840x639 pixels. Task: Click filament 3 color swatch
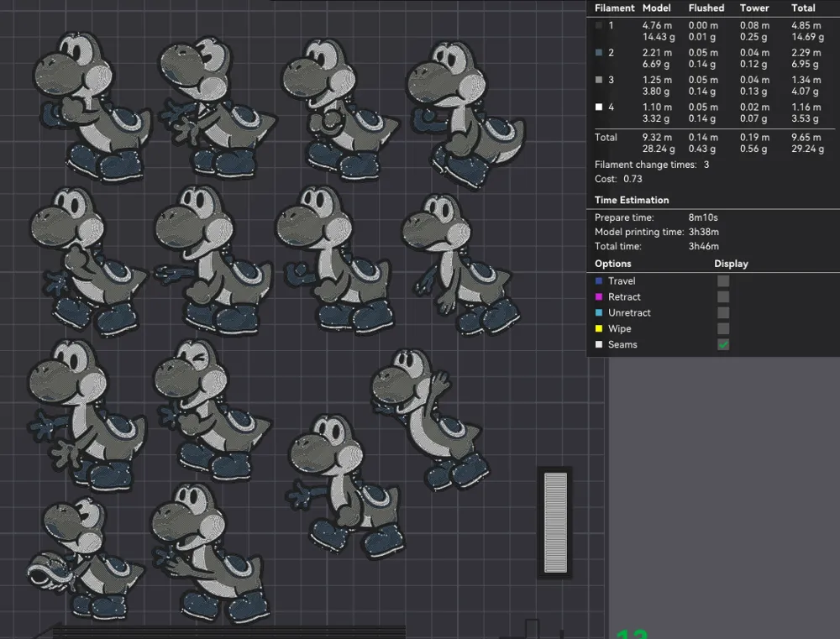tap(599, 80)
